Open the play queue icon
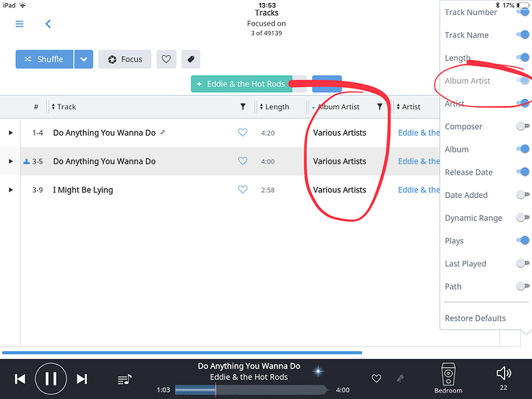532x399 pixels. tap(125, 379)
